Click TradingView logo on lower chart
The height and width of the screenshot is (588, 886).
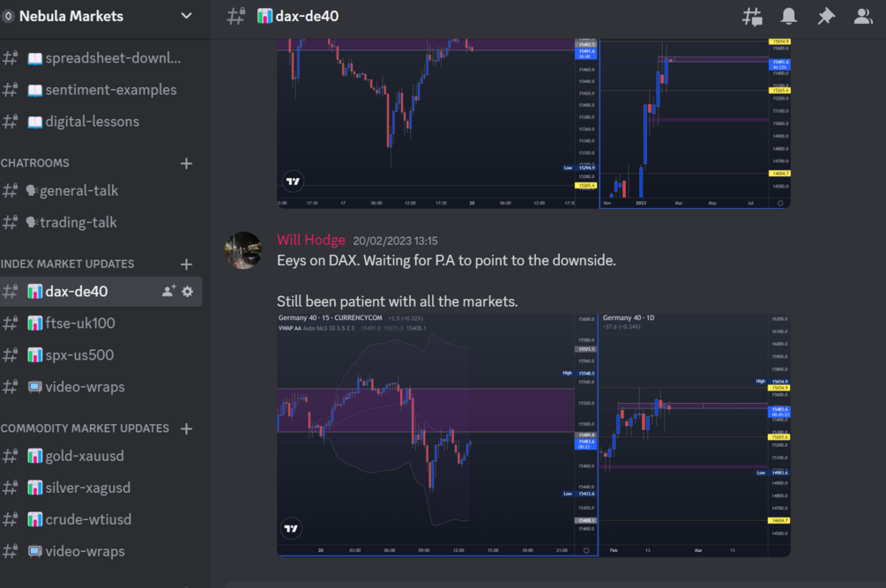coord(291,529)
